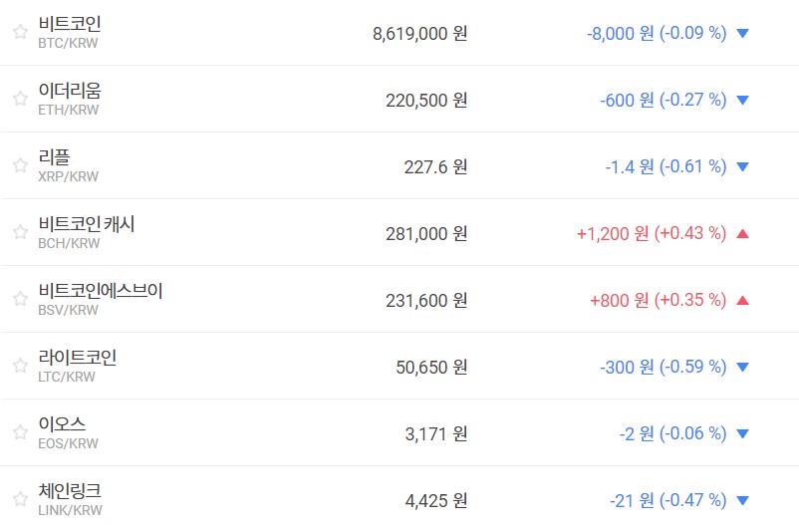Click the star icon next to BSV/KRW
This screenshot has width=799, height=532.
point(20,299)
